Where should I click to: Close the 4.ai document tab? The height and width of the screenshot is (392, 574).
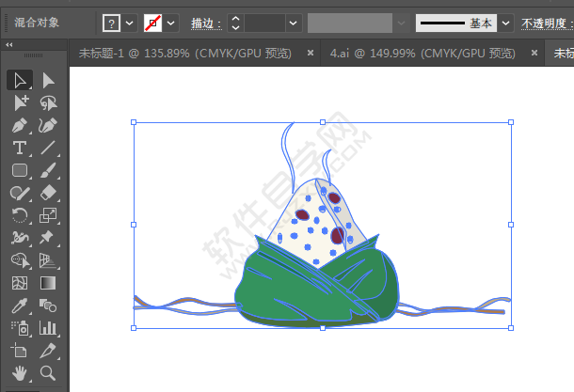pos(533,55)
